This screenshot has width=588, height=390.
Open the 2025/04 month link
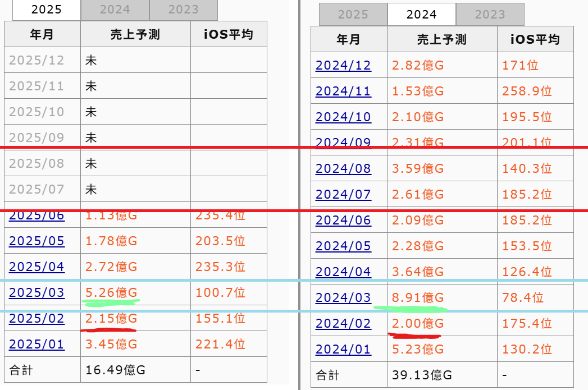click(x=37, y=267)
